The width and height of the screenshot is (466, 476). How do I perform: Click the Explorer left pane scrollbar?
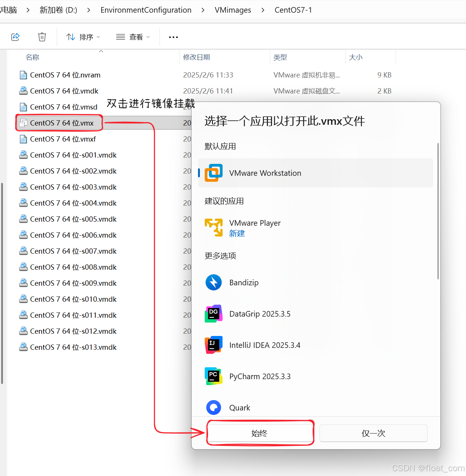click(2, 283)
